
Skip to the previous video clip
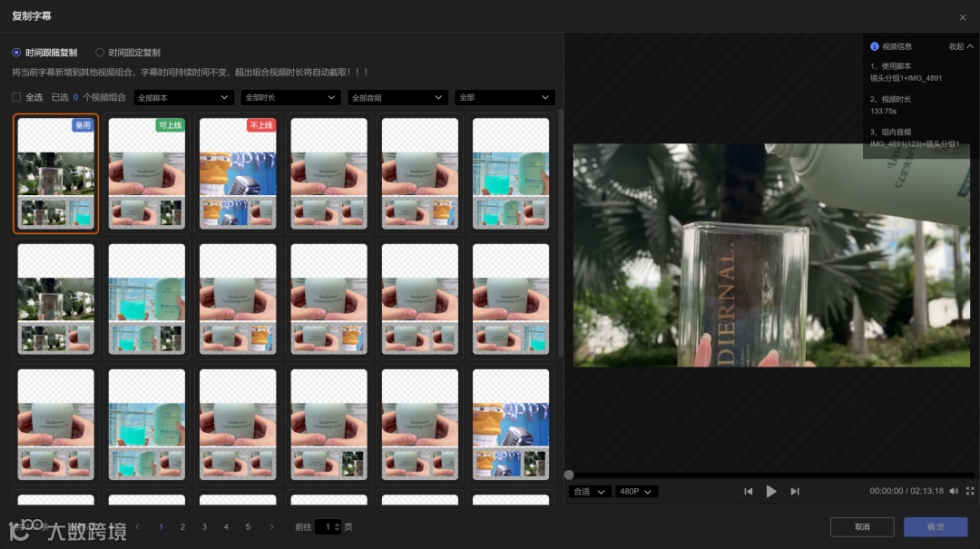[x=748, y=492]
